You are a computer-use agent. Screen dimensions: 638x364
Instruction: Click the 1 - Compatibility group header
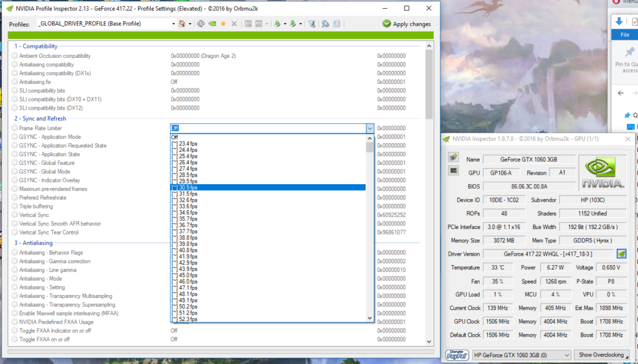(36, 46)
